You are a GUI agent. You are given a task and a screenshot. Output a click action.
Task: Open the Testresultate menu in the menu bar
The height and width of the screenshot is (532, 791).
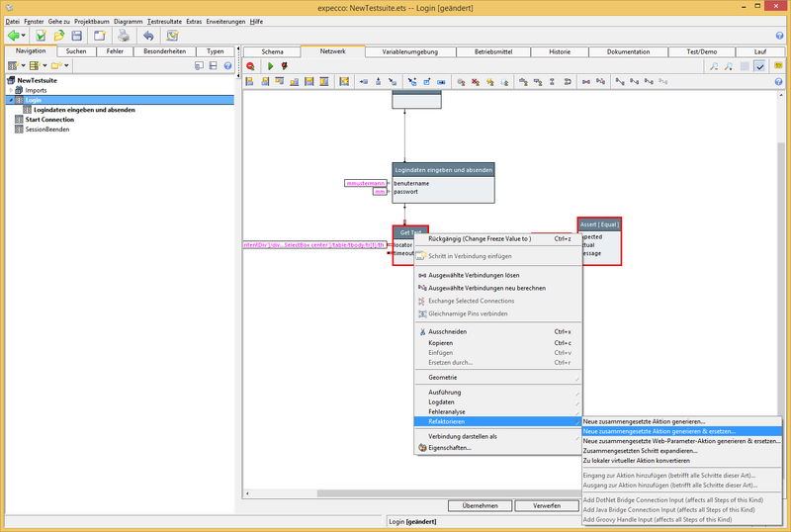(163, 21)
